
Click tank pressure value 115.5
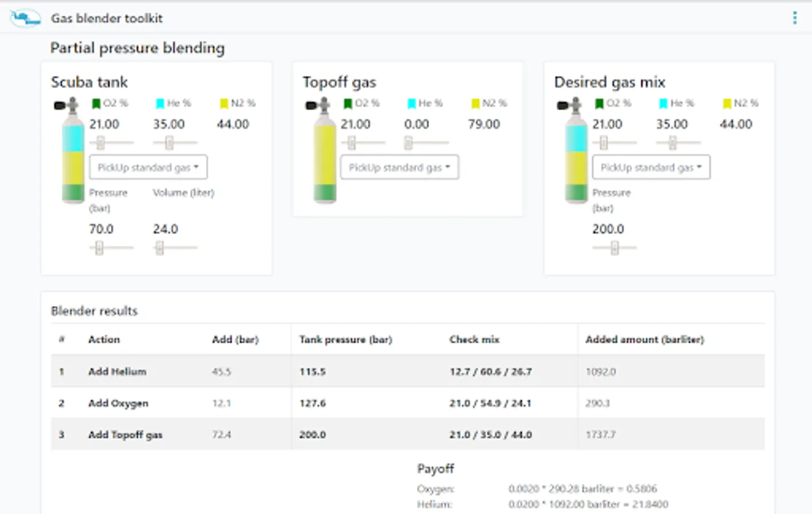click(312, 371)
